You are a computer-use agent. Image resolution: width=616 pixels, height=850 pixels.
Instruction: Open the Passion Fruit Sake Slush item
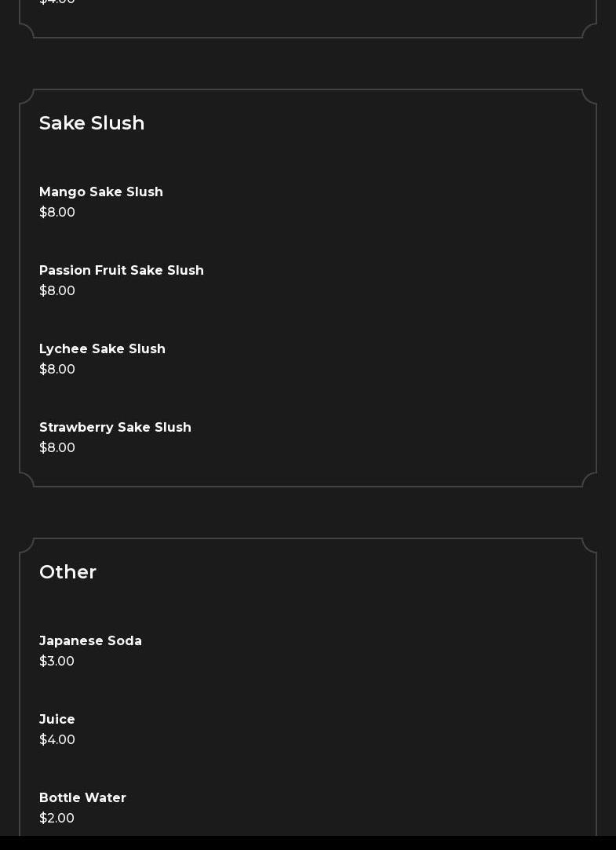coord(122,271)
